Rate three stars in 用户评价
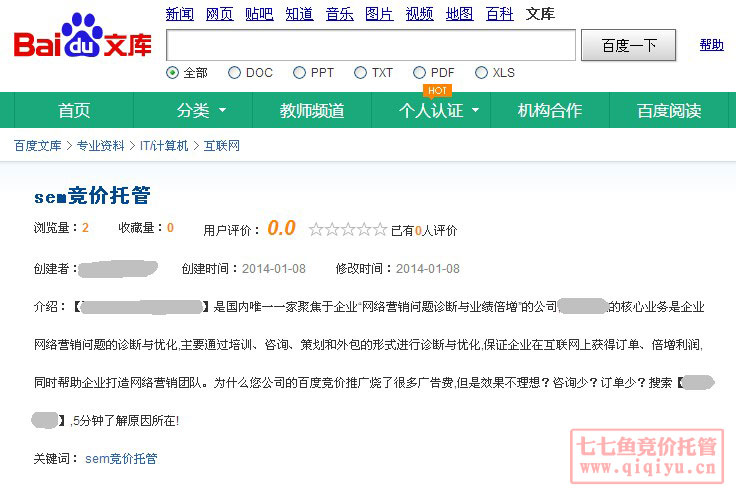This screenshot has width=736, height=496. tap(348, 229)
